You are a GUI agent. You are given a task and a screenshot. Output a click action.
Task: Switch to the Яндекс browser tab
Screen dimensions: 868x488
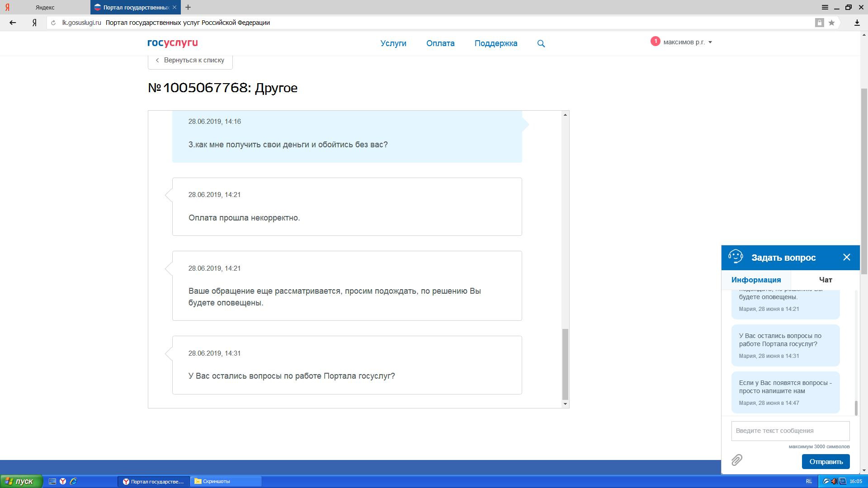pos(45,8)
